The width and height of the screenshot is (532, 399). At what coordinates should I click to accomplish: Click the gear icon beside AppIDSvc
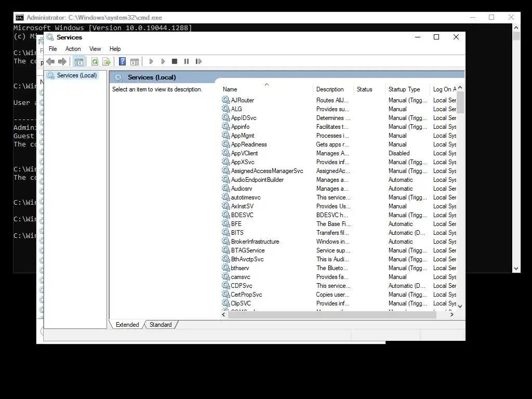pos(225,117)
